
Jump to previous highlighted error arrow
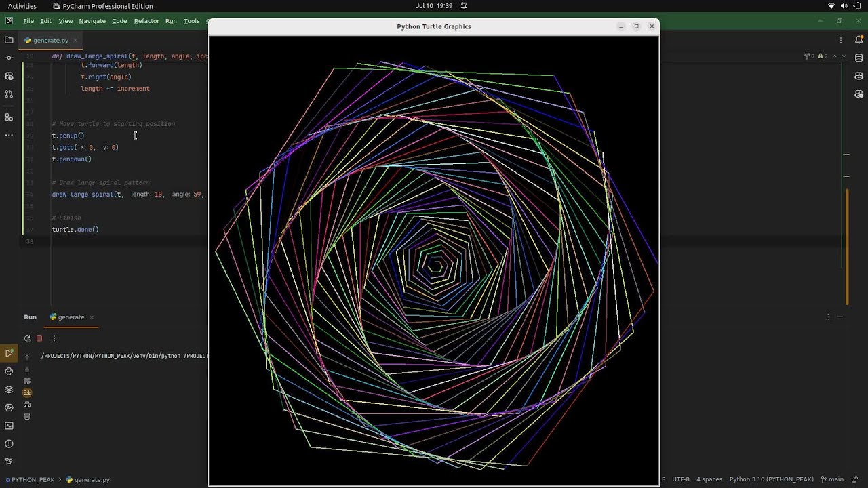click(834, 56)
